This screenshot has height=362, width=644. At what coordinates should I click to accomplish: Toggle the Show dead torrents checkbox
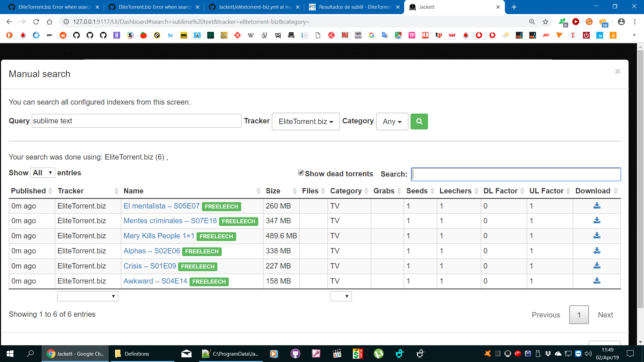click(x=301, y=173)
